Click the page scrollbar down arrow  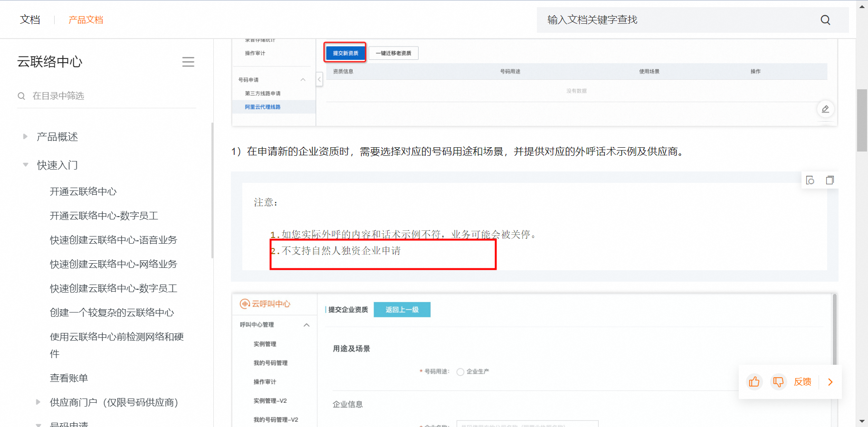pyautogui.click(x=862, y=421)
